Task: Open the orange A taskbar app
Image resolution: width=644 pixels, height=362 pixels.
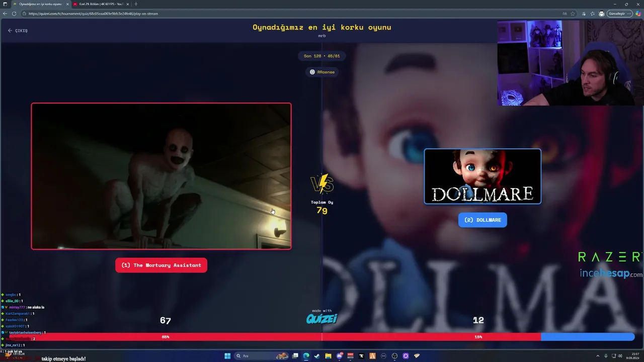Action: (x=372, y=356)
